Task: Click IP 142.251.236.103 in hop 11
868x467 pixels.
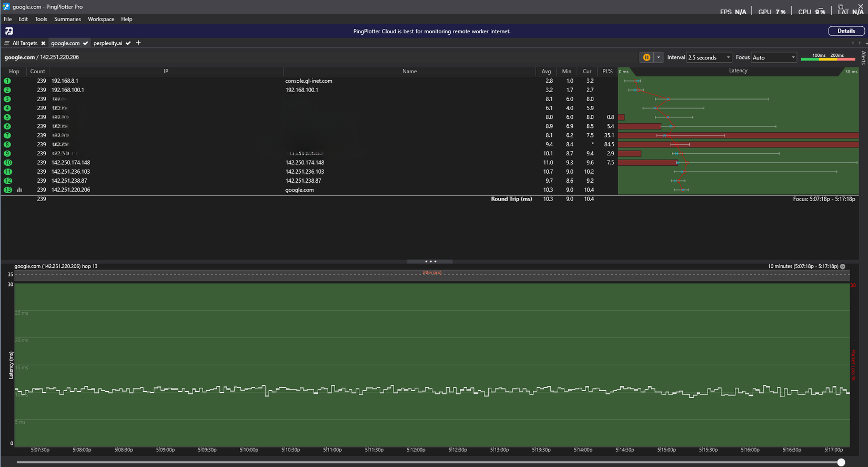Action: (x=70, y=172)
